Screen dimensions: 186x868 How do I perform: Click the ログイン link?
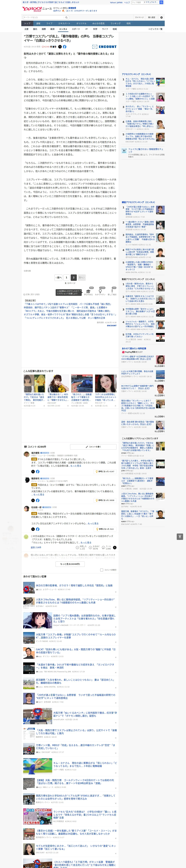click(x=57, y=11)
